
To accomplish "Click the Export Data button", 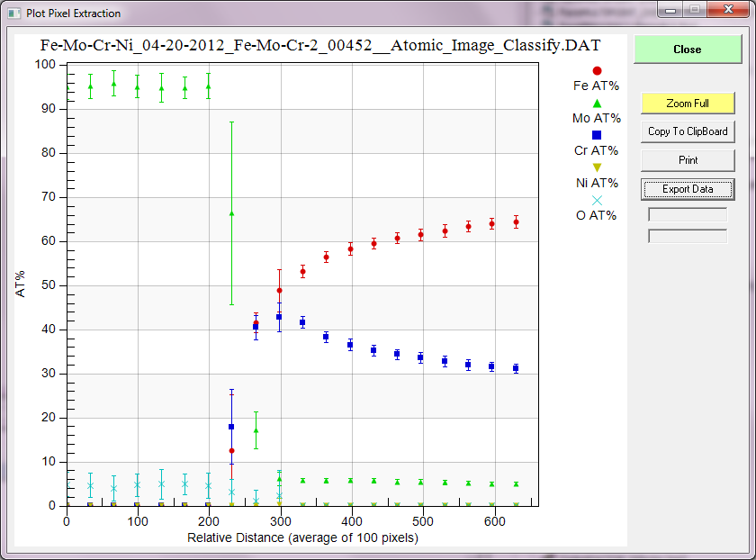I will click(x=688, y=189).
